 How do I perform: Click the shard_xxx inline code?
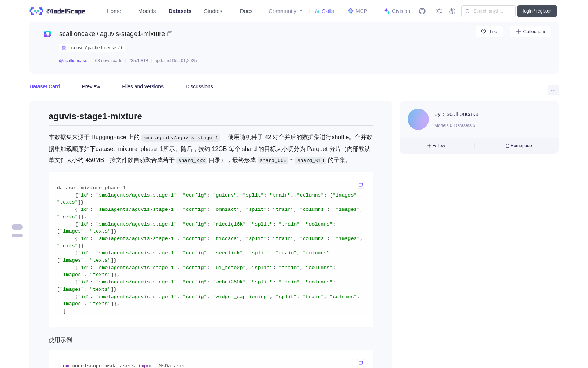(x=191, y=160)
